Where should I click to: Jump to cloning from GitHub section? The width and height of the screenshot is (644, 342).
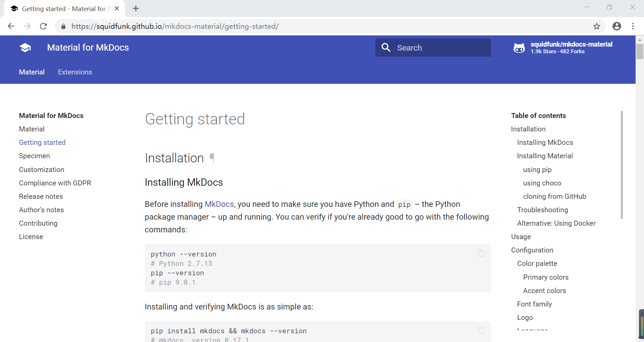pyautogui.click(x=555, y=196)
